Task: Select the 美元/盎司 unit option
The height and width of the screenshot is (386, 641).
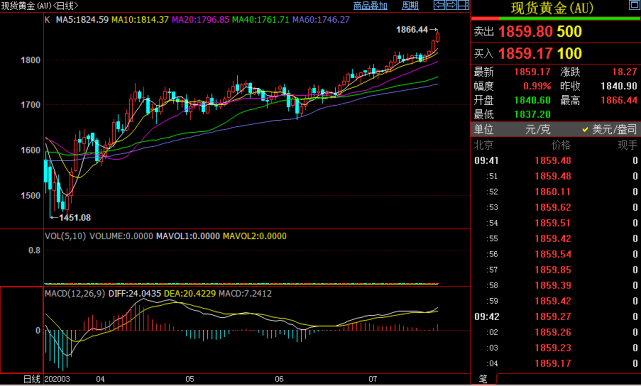Action: pyautogui.click(x=610, y=130)
